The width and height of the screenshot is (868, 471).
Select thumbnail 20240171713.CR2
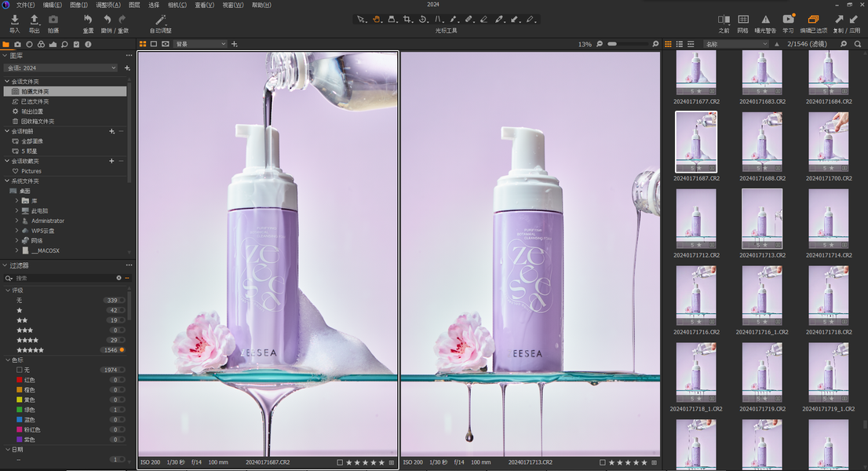(762, 219)
